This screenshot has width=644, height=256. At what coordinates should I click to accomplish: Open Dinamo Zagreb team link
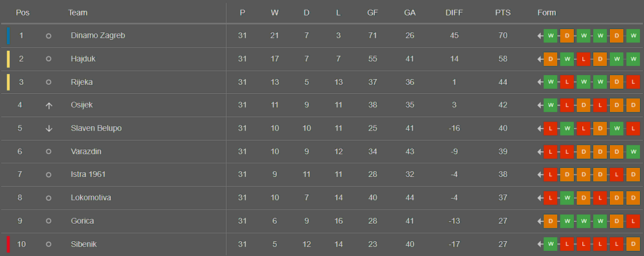tap(98, 35)
